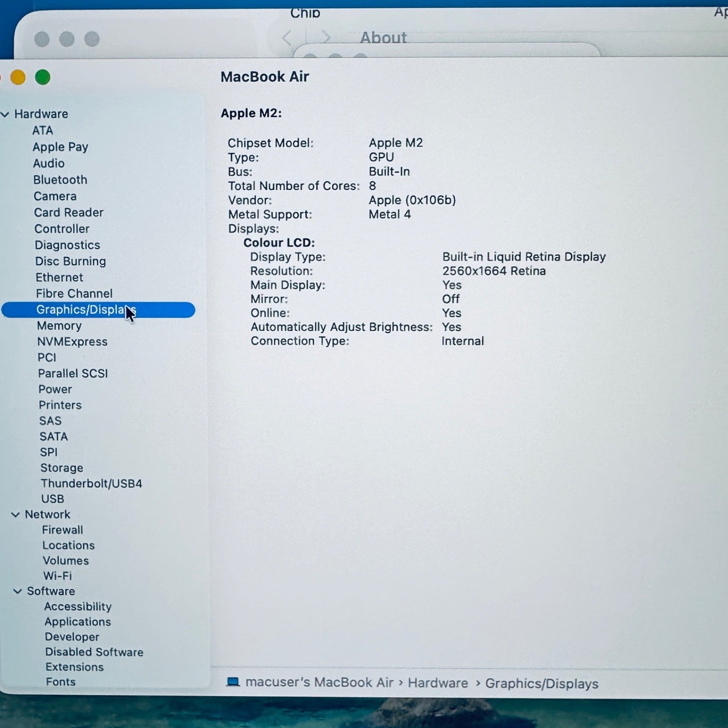
Task: Check Storage details in the sidebar
Action: 62,468
